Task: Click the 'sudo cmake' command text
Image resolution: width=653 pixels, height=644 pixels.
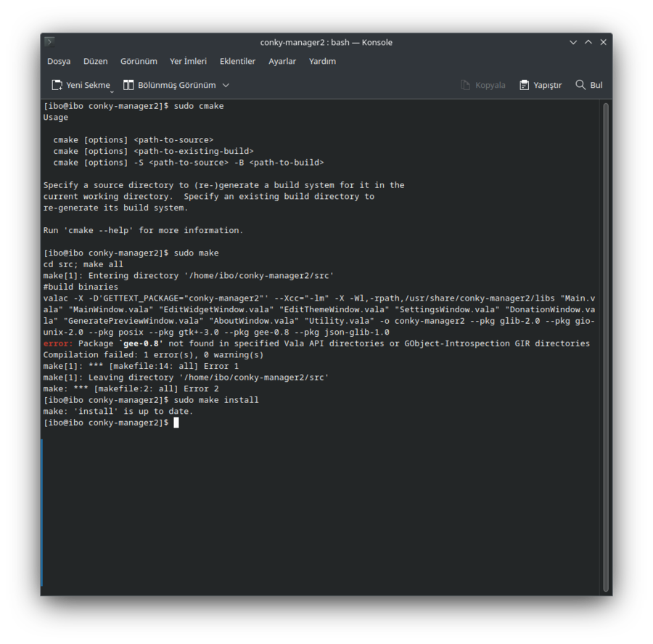Action: tap(199, 106)
